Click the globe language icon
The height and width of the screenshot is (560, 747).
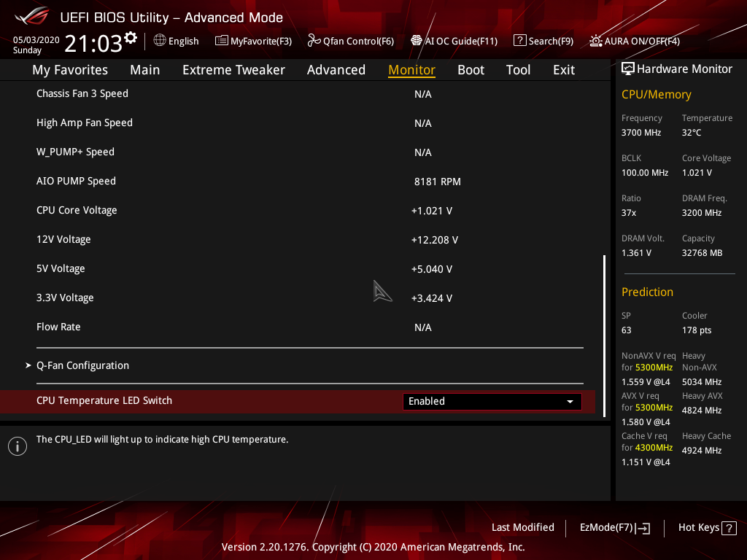click(160, 41)
